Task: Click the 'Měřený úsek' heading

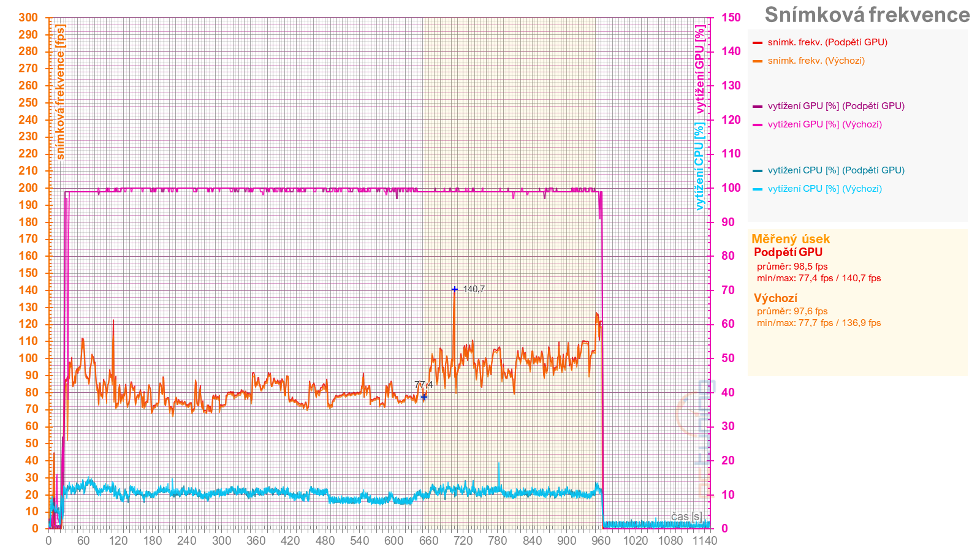Action: (791, 239)
